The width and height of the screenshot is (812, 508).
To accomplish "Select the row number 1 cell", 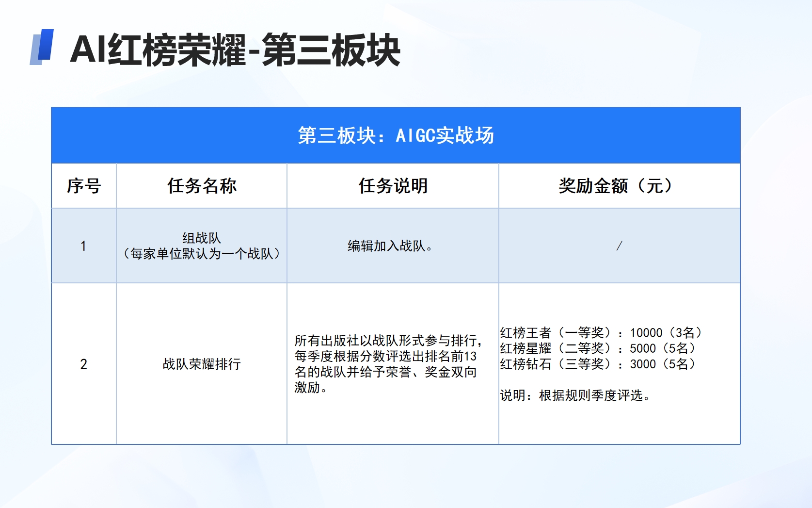I will click(83, 246).
